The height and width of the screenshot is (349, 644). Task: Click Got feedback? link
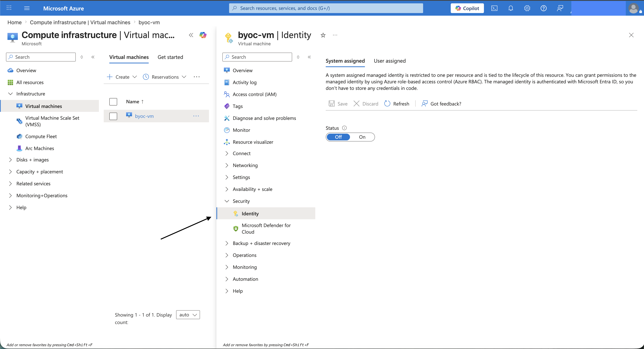(441, 104)
